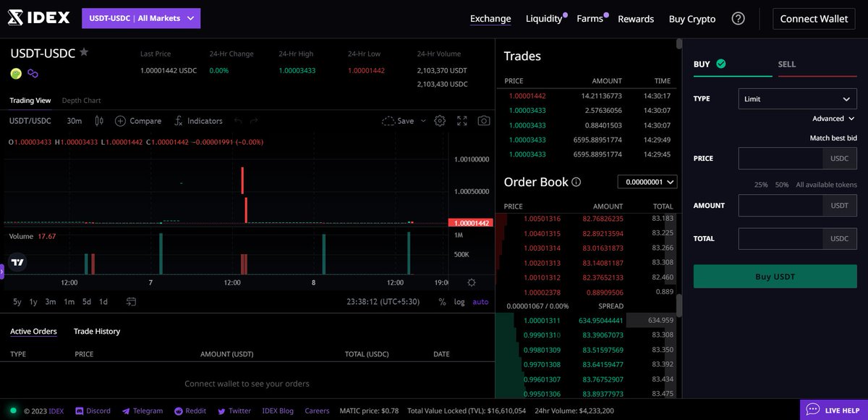
Task: Undo the last chart action
Action: pyautogui.click(x=237, y=121)
